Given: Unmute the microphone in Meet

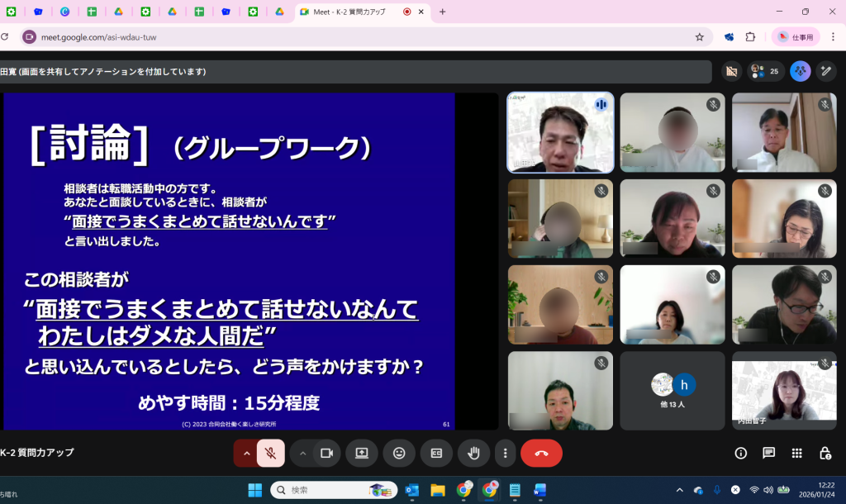Looking at the screenshot, I should (x=270, y=453).
